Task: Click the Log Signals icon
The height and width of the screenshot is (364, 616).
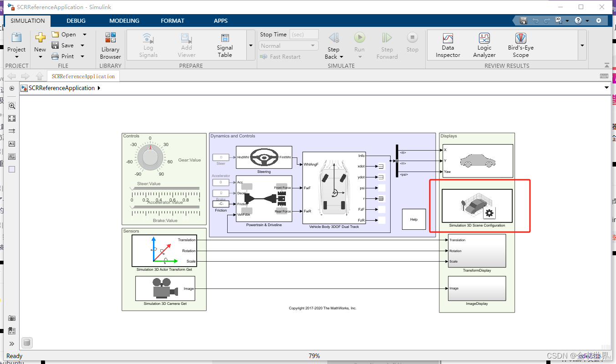Action: point(148,44)
